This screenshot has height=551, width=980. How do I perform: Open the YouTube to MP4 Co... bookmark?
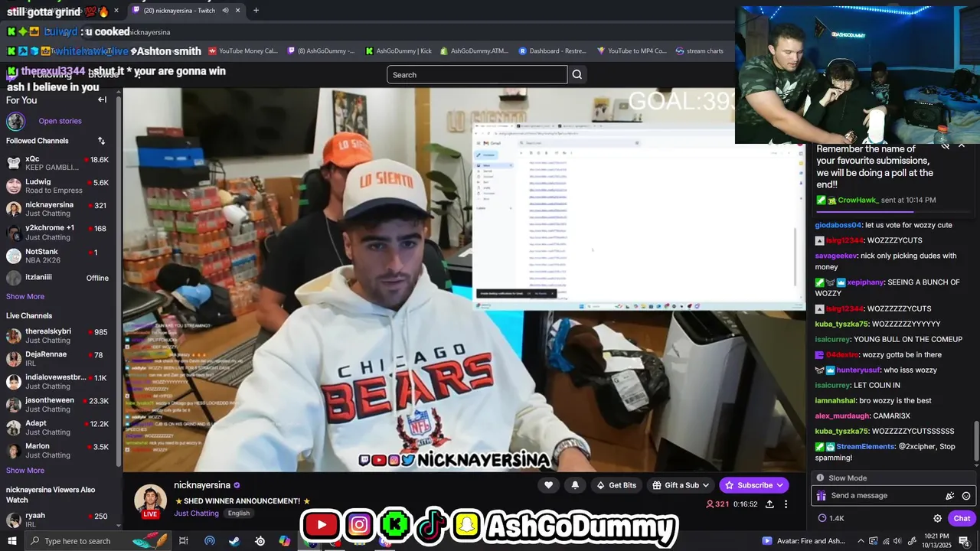[x=632, y=51]
